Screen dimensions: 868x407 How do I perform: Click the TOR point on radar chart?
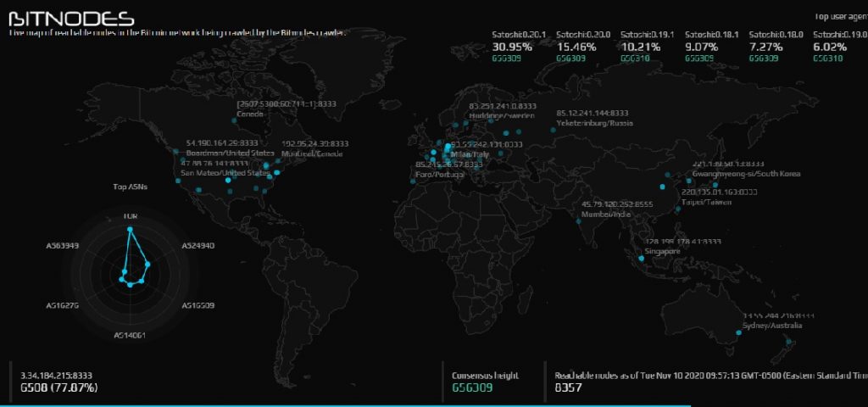pos(130,229)
